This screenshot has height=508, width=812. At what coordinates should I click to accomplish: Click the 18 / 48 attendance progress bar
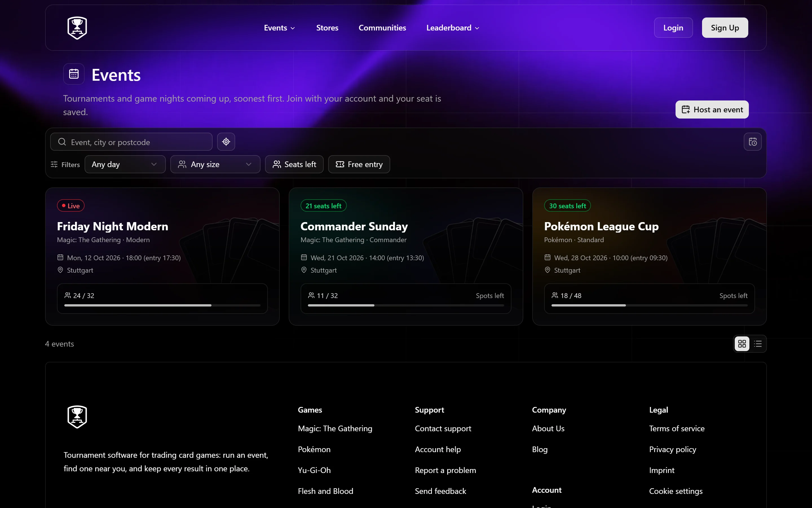[649, 305]
